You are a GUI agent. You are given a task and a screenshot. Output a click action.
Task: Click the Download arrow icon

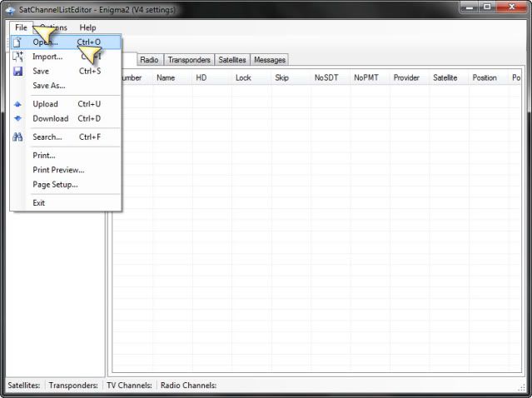click(17, 118)
